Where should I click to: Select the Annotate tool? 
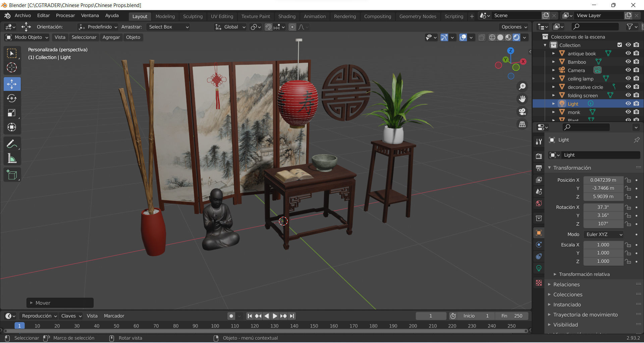pyautogui.click(x=12, y=144)
